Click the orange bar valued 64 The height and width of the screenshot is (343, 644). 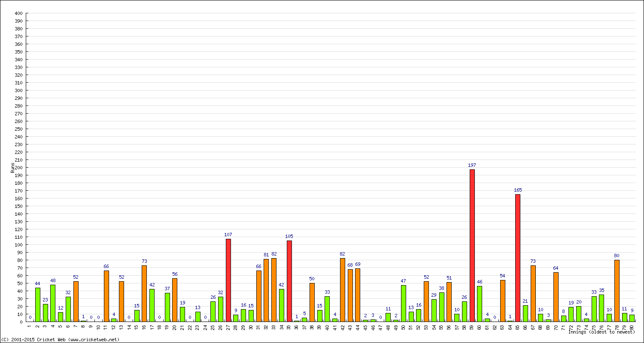tap(556, 297)
